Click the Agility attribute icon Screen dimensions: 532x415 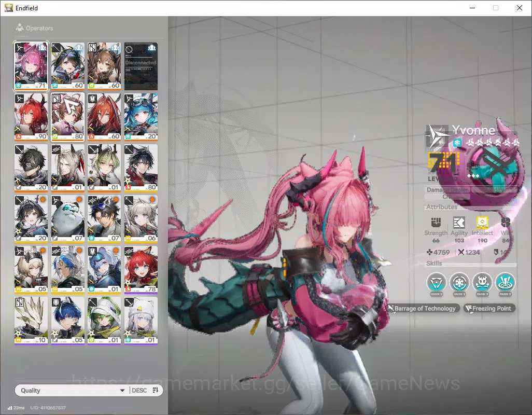[x=459, y=223]
